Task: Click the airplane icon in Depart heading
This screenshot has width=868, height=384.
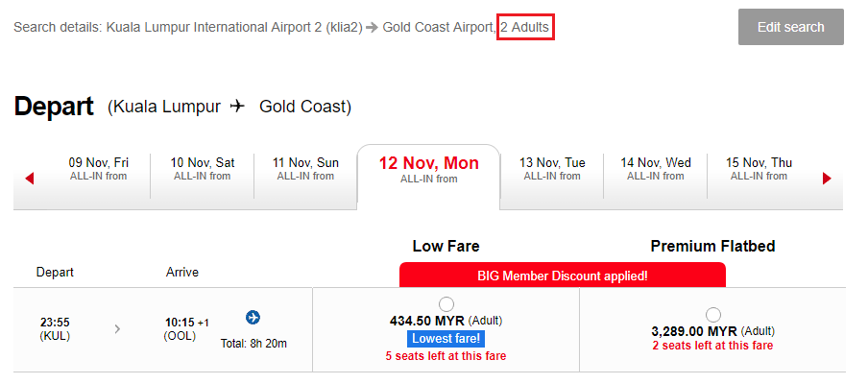Action: (x=238, y=106)
